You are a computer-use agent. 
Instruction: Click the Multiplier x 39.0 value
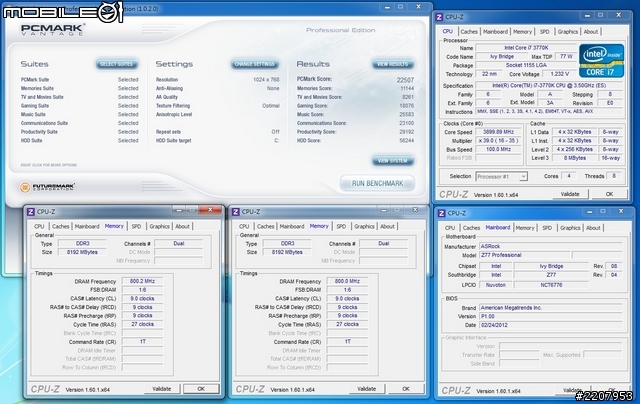[x=498, y=140]
